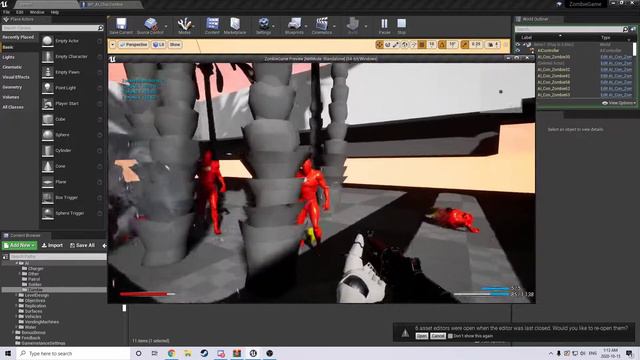This screenshot has width=640, height=360.
Task: Click the World Outliner vertical scrollbar
Action: tap(634, 49)
